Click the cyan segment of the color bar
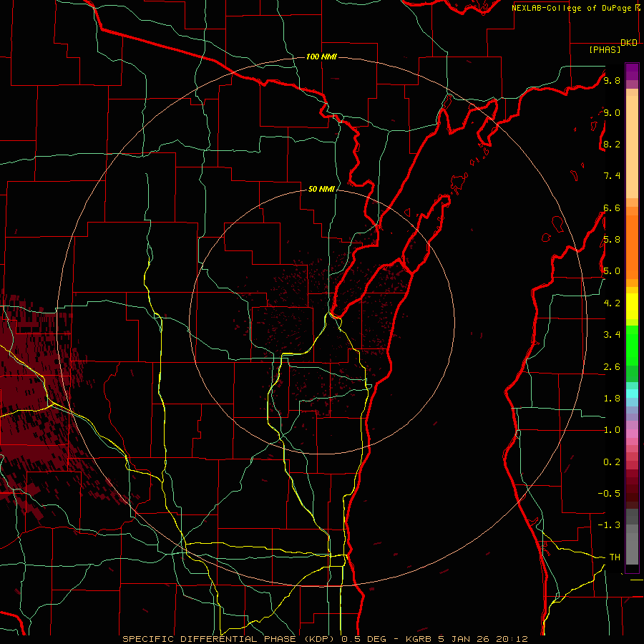The width and height of the screenshot is (644, 644). coord(632,393)
